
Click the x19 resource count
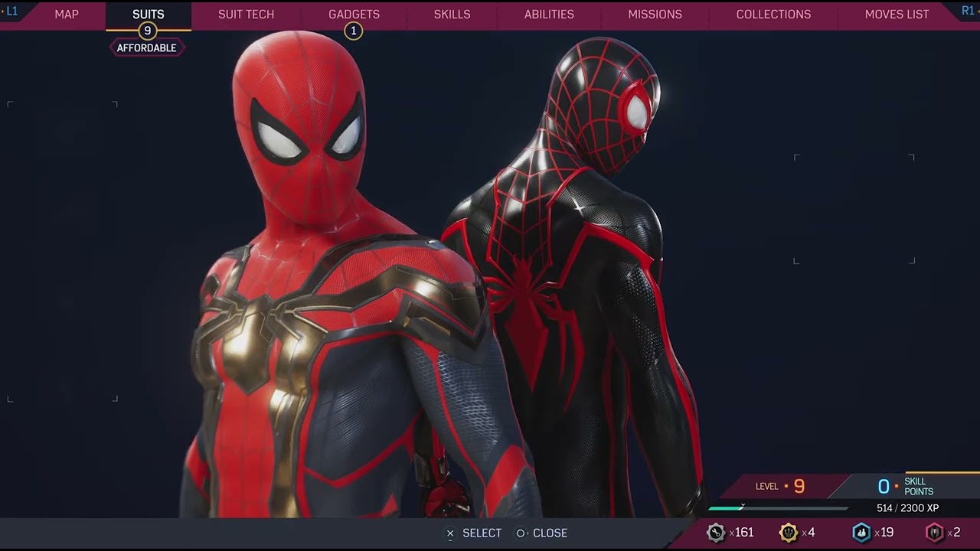click(884, 533)
